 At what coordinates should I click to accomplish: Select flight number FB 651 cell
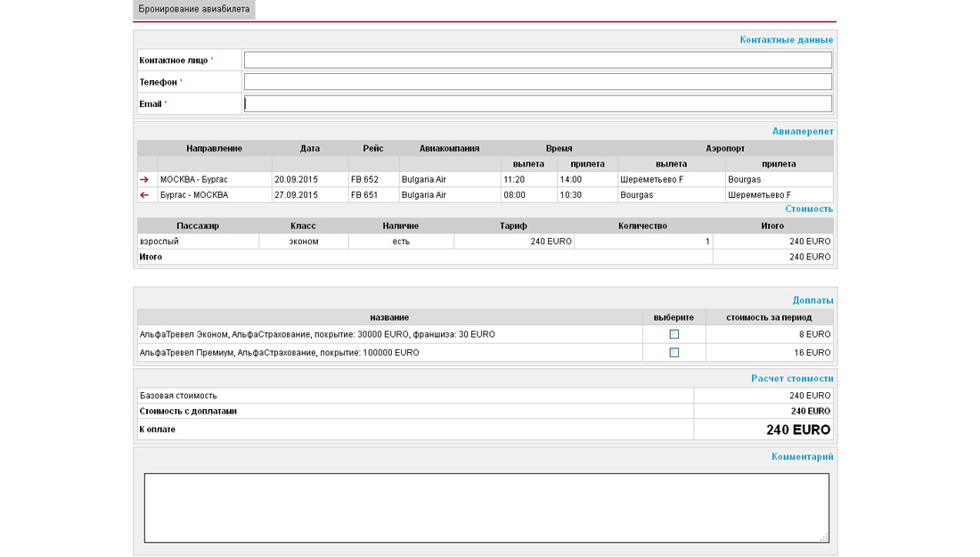(x=364, y=195)
